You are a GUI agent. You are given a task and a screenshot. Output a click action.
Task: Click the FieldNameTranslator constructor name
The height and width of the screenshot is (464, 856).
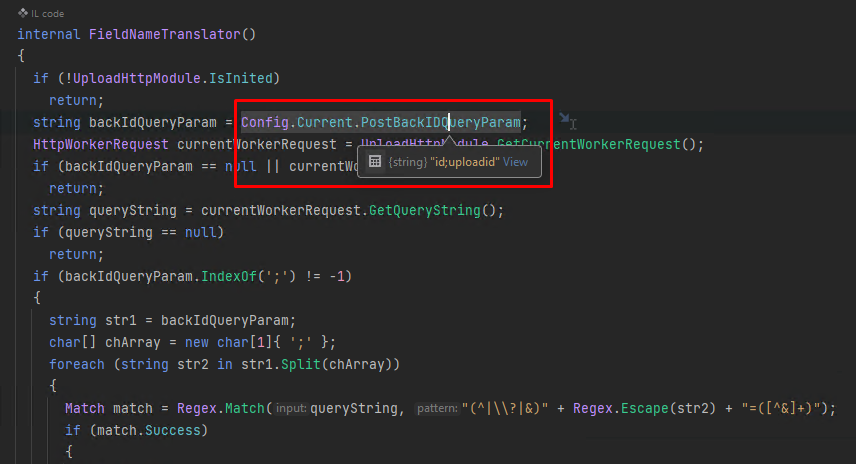click(x=164, y=34)
